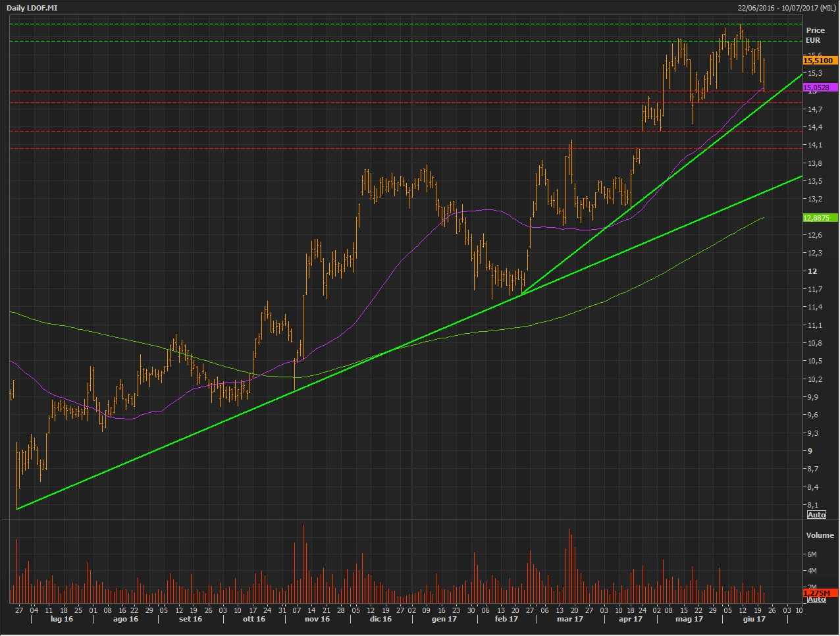Select the lowest red dashed support line
This screenshot has width=840, height=636.
click(x=406, y=149)
